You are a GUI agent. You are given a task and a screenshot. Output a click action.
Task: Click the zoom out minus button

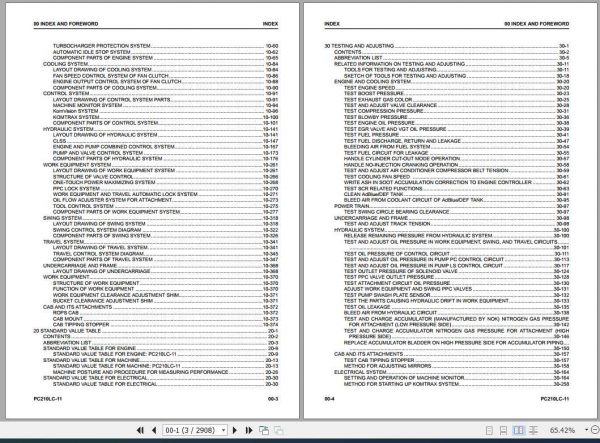pyautogui.click(x=595, y=430)
